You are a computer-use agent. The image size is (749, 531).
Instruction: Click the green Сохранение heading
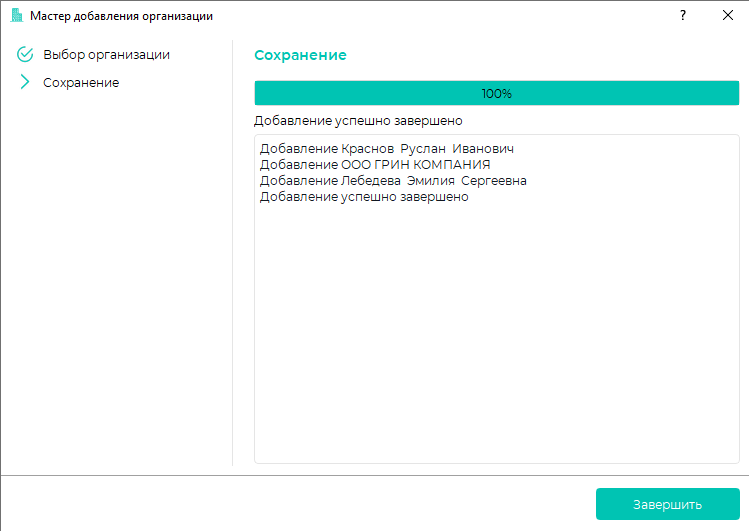tap(300, 55)
